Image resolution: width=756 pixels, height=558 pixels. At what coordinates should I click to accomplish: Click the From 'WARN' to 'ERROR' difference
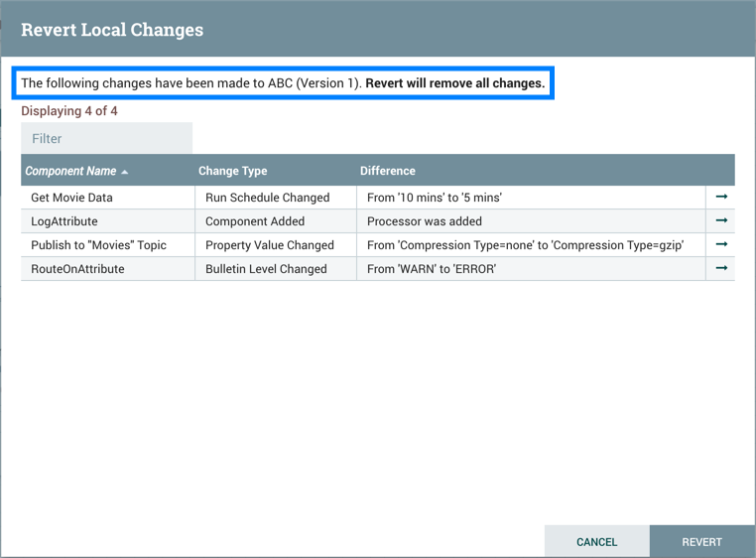point(431,269)
